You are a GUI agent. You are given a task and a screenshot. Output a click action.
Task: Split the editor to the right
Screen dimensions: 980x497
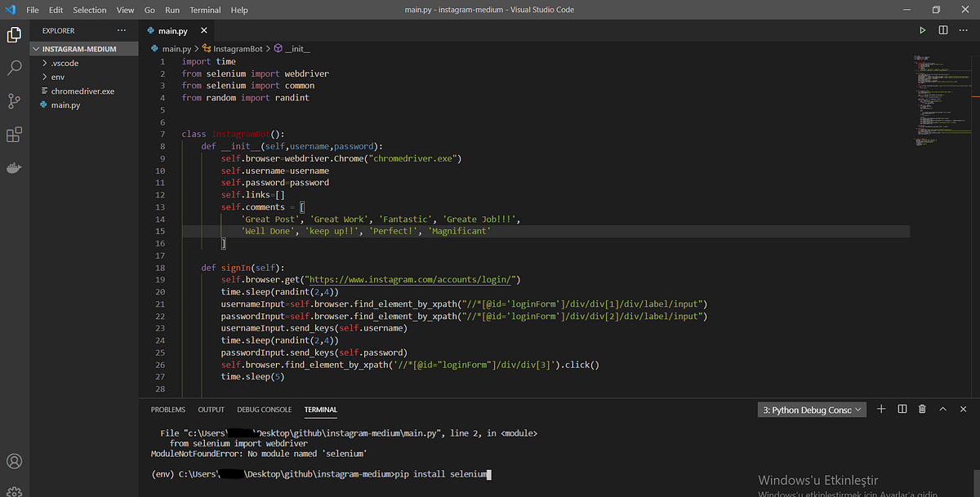[x=942, y=29]
